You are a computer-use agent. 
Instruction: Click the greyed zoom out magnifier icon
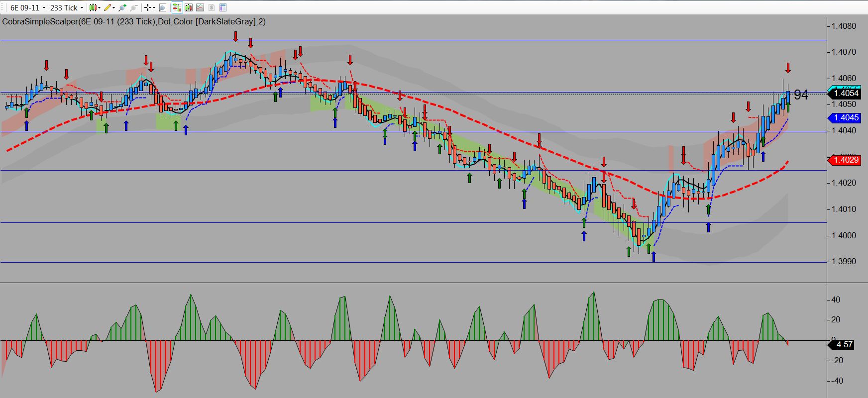134,7
